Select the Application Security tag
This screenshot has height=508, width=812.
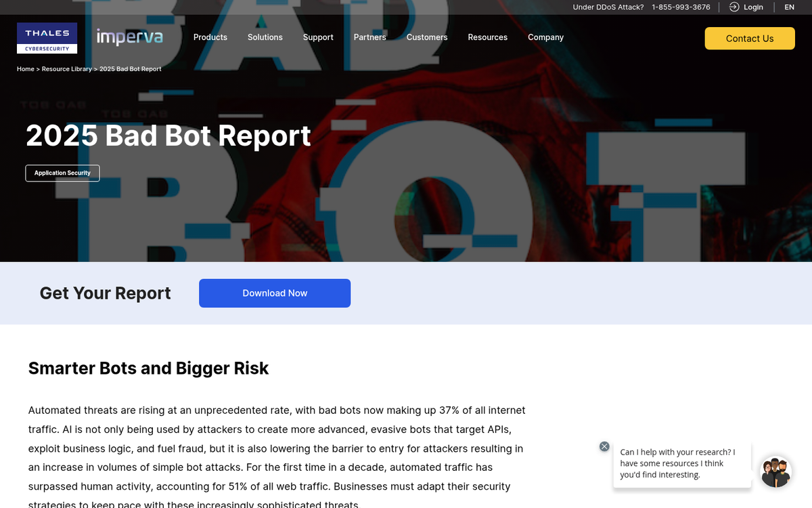(62, 173)
